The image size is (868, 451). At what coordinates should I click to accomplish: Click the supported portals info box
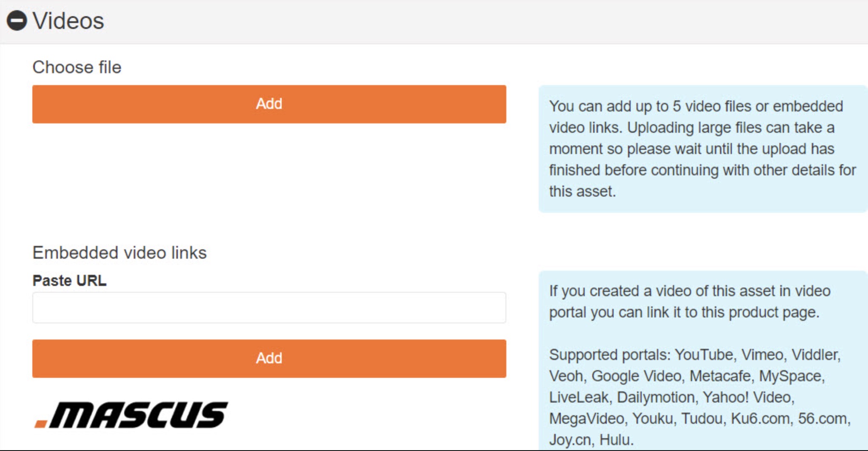[x=703, y=361]
